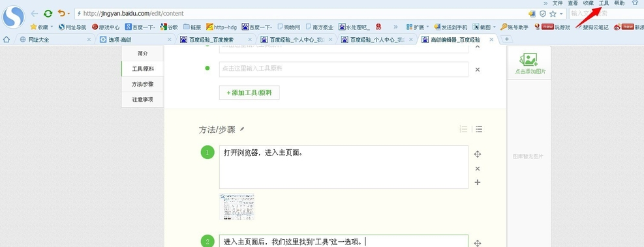
Task: Select 注意事项 in the left section navigation
Action: 142,99
